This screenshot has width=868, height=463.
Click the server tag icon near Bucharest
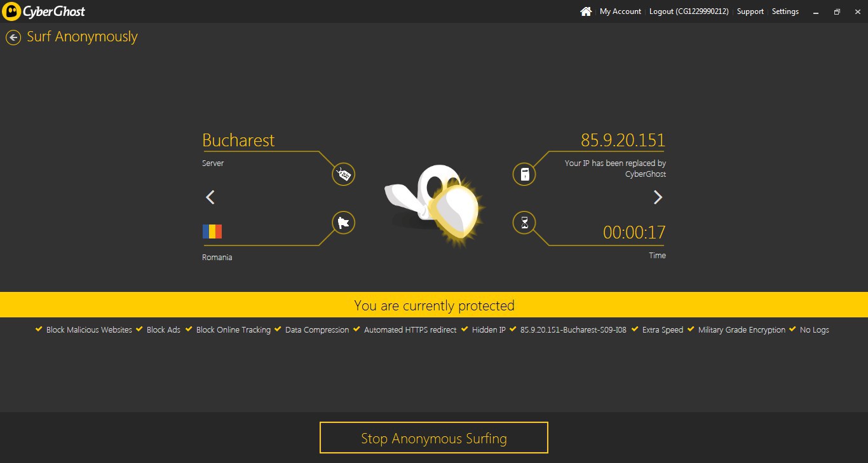[344, 174]
